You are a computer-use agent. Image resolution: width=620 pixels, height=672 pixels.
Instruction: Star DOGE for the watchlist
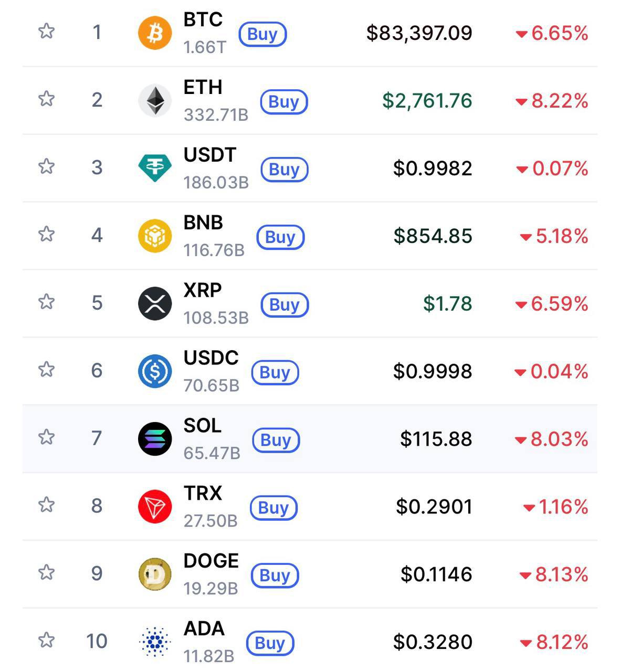coord(47,572)
